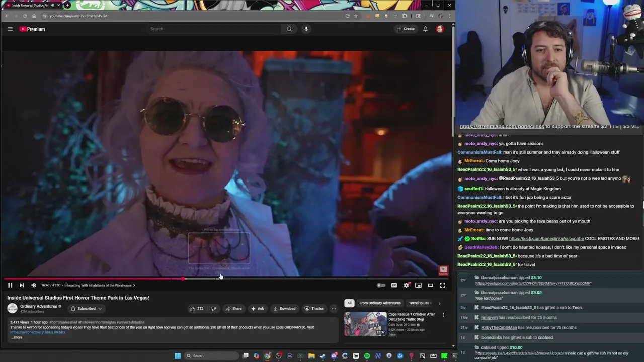Bookmark this page with the star

(x=355, y=16)
